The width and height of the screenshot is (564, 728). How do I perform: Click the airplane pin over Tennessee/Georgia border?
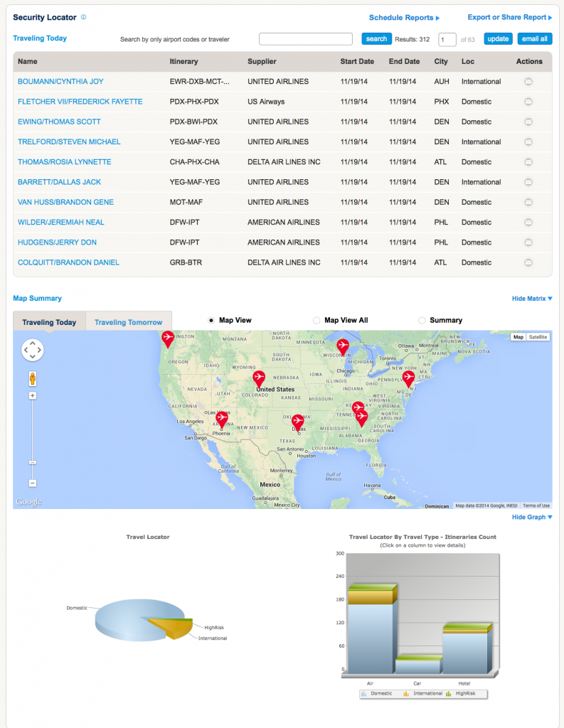(x=362, y=418)
